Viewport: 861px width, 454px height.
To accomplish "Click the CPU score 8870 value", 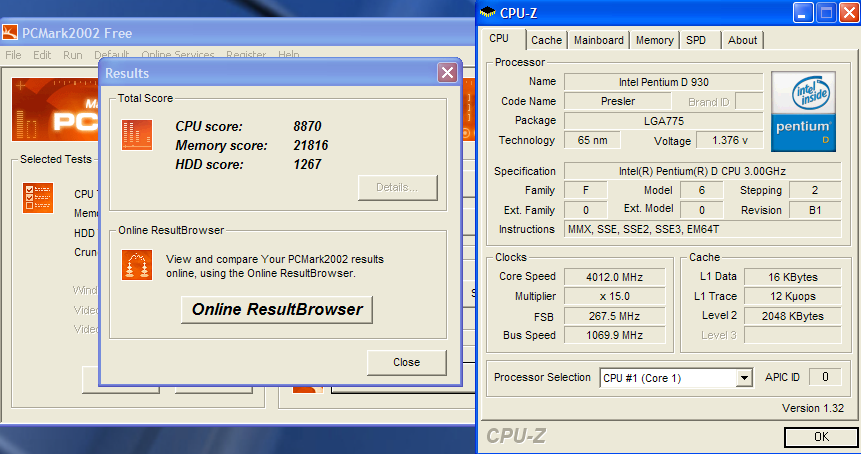I will click(307, 126).
